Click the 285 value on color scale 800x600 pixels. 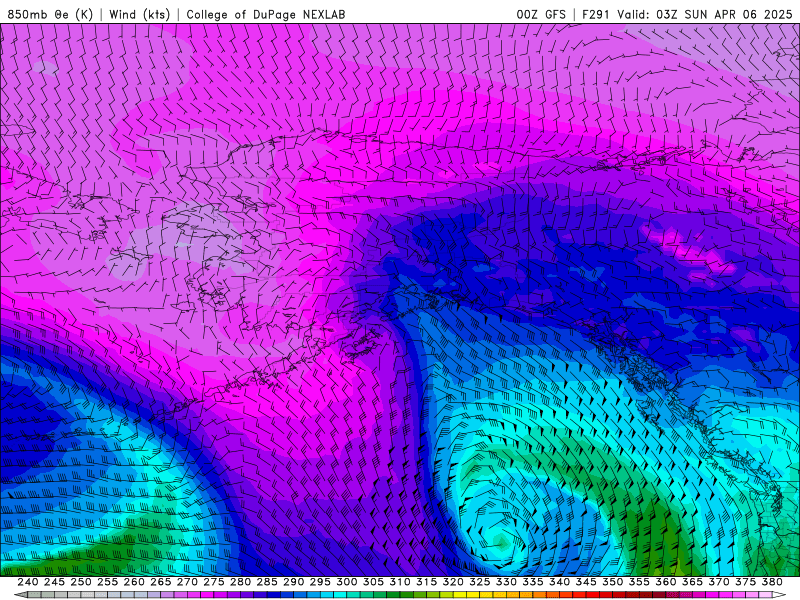click(x=267, y=582)
